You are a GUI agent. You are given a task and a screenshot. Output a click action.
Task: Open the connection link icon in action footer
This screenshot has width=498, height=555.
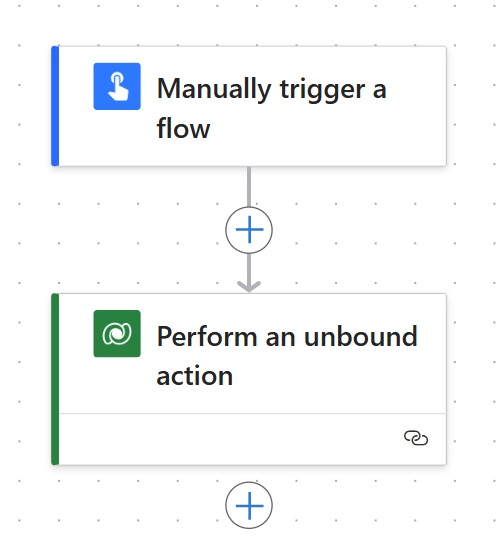coord(416,438)
